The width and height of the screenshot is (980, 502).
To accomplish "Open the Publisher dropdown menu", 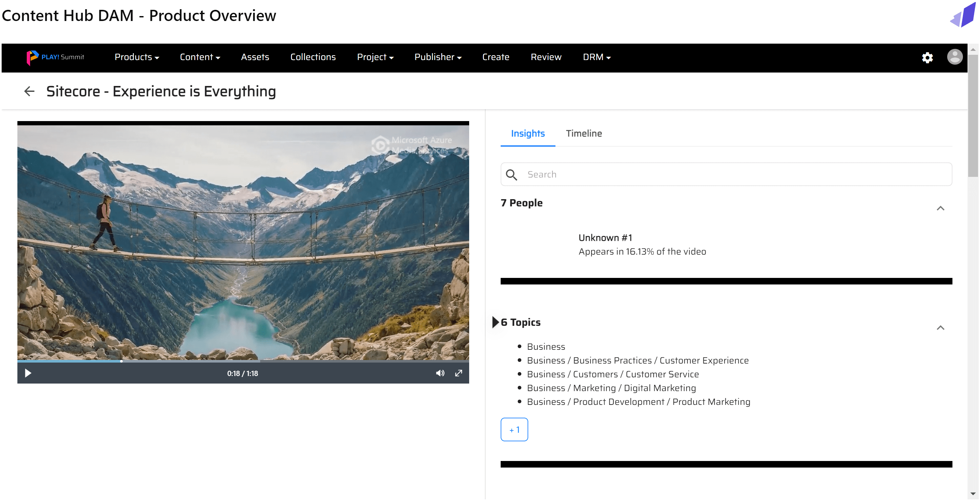I will 437,57.
